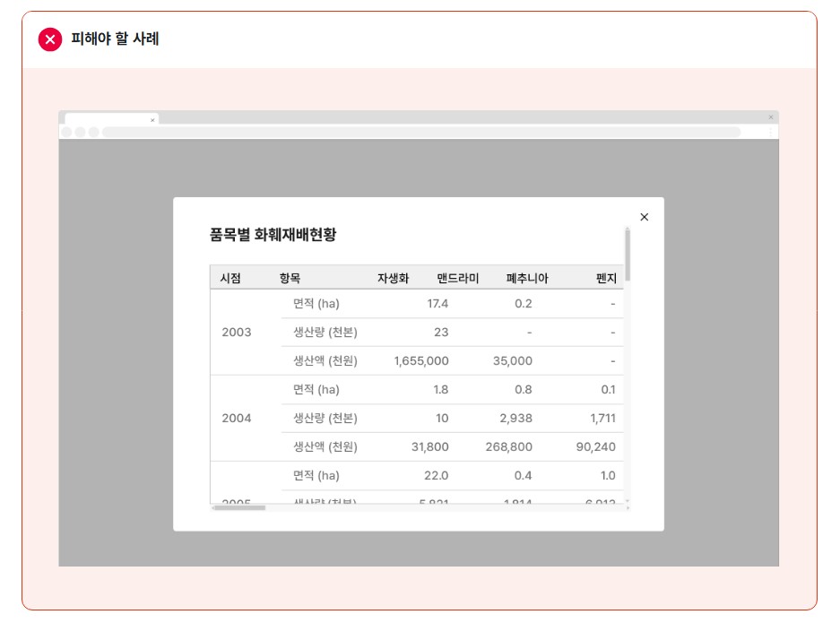Click the 맨드라미 column header
Screen dimensions: 840x623
coord(457,278)
